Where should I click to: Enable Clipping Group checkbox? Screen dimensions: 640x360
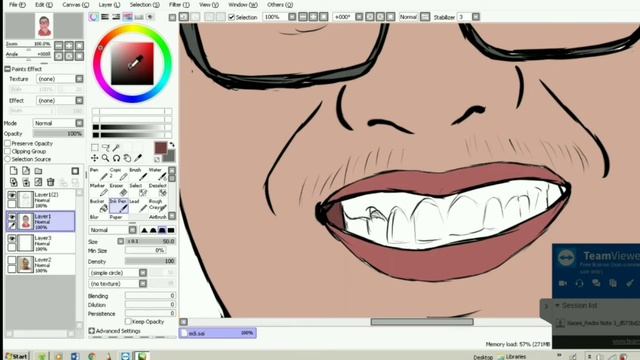[8, 151]
